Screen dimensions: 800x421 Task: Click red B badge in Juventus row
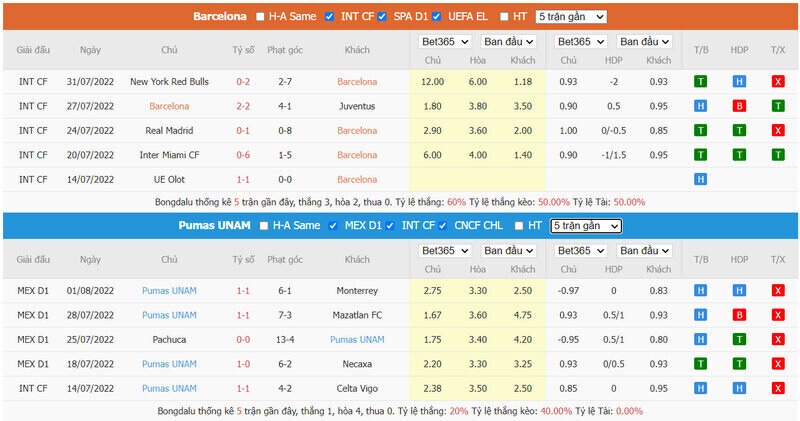point(739,106)
